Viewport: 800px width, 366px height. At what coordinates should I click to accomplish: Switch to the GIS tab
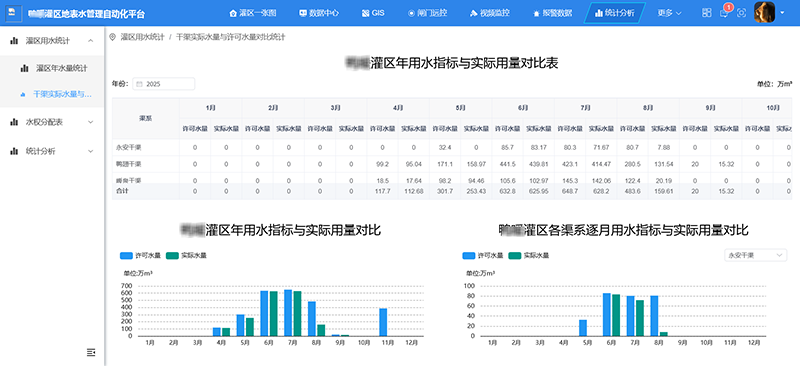(x=373, y=13)
